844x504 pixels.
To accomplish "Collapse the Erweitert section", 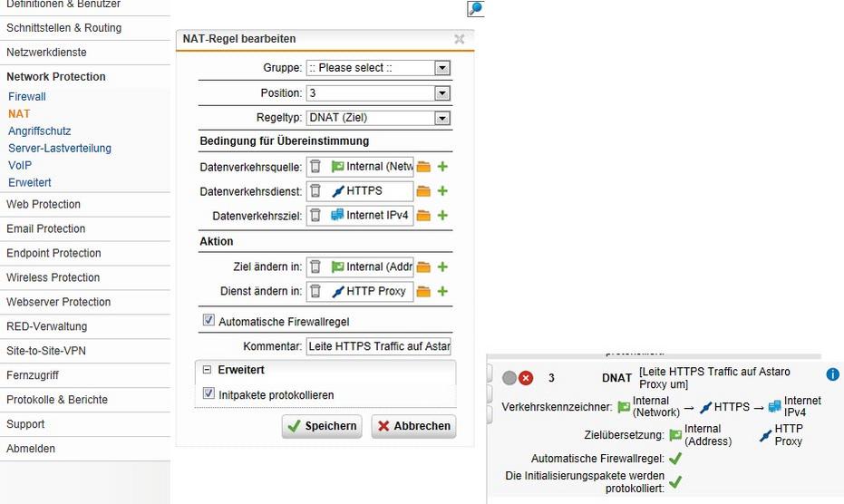I will (x=208, y=370).
